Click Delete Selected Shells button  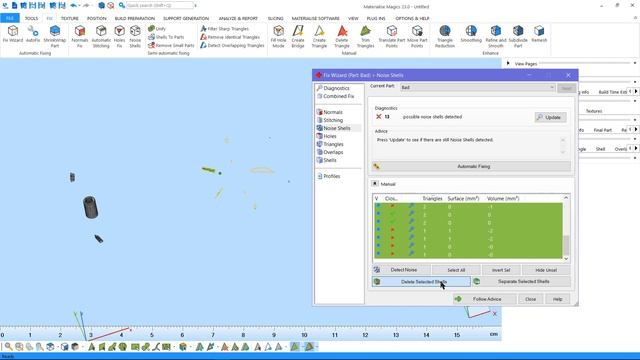(x=421, y=282)
